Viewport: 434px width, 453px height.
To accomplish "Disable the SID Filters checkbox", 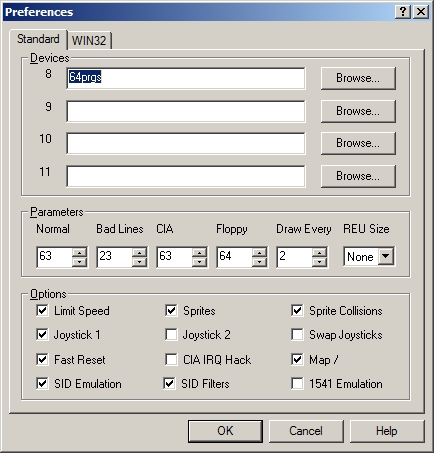I will click(x=169, y=383).
